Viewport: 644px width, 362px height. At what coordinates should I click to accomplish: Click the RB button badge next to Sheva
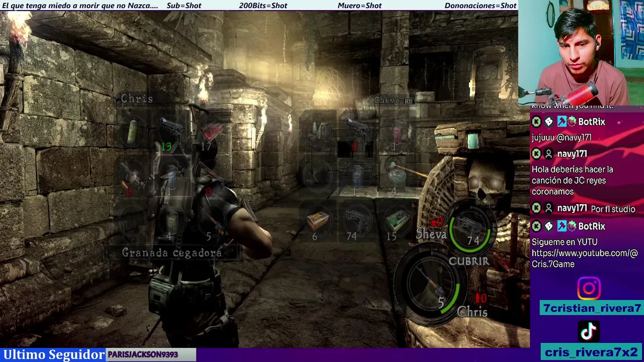408,101
